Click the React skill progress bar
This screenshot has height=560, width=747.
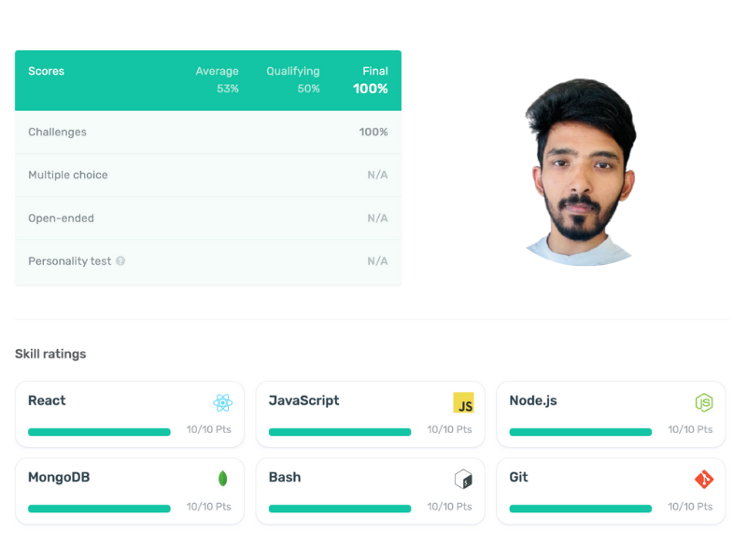99,432
